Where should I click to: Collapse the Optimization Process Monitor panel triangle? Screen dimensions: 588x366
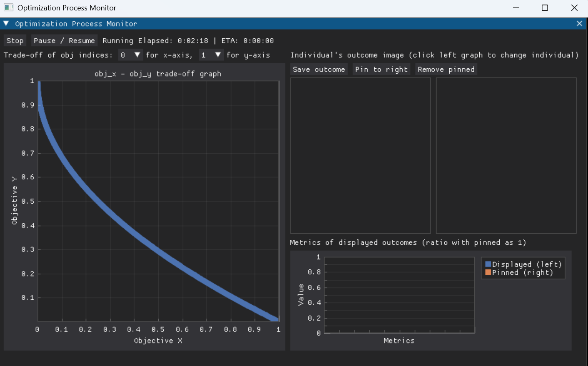coord(5,24)
